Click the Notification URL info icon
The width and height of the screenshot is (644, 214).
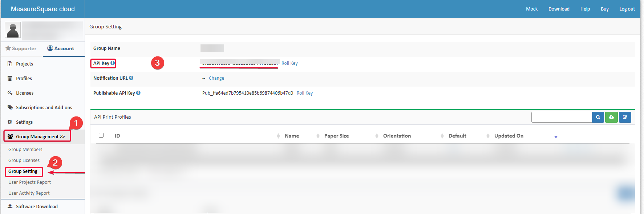click(131, 78)
